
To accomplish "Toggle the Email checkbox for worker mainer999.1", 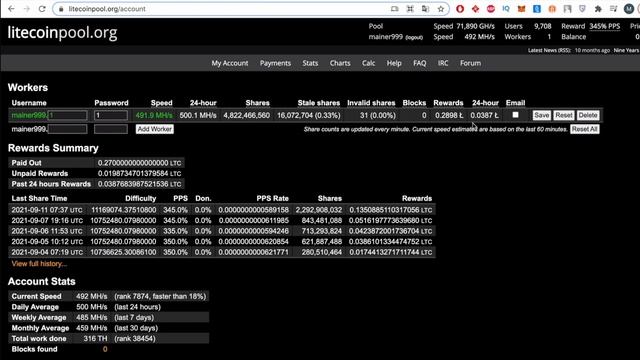I will coord(516,115).
